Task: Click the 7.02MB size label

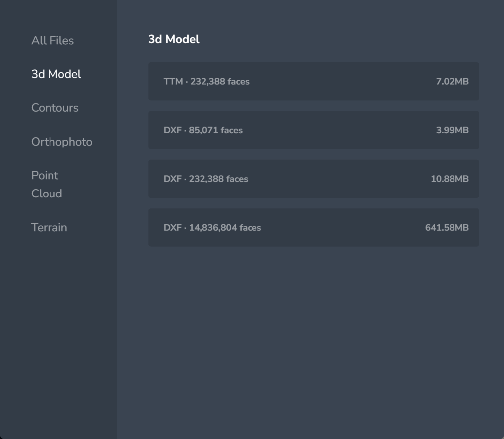Action: coord(453,82)
